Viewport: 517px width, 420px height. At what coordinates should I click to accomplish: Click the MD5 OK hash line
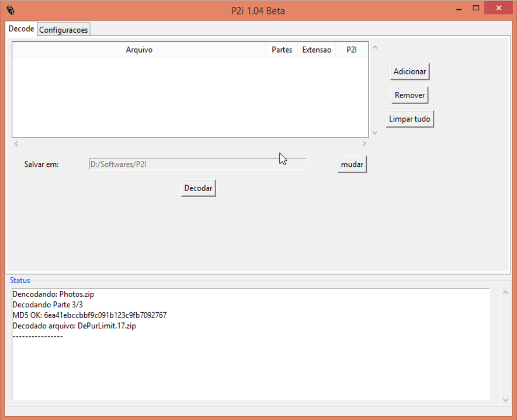tap(90, 315)
